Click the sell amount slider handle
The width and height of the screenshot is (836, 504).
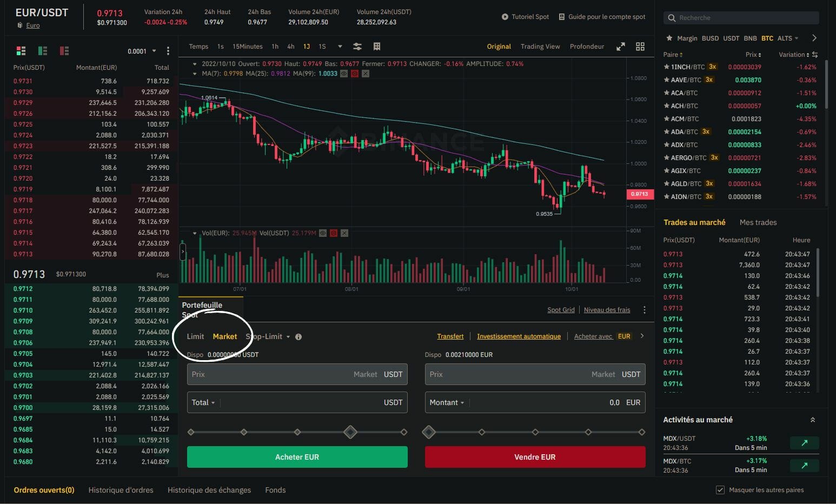click(429, 432)
